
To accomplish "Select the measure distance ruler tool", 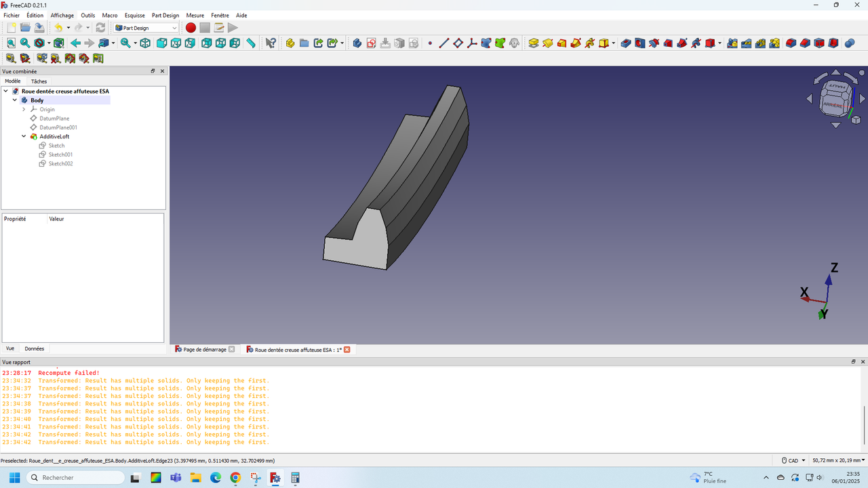I will [x=250, y=43].
